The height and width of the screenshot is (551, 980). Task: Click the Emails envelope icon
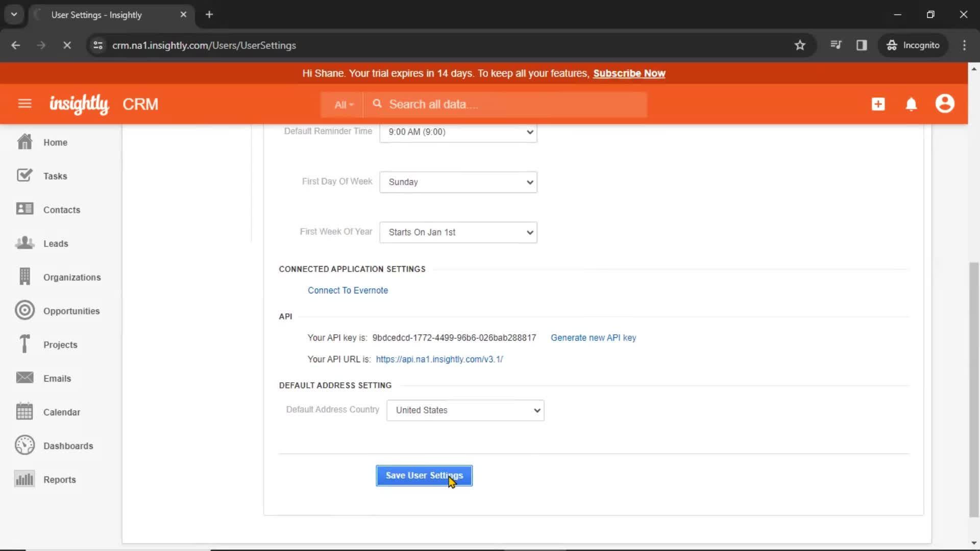click(x=24, y=378)
